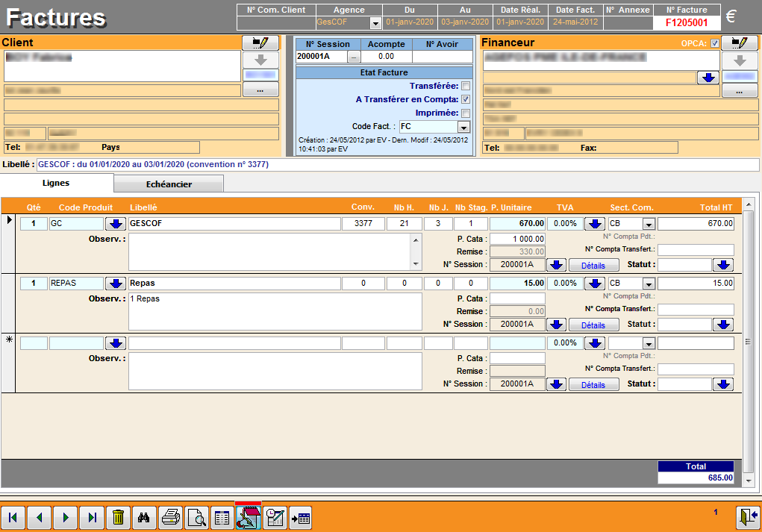Click the exit door icon
The width and height of the screenshot is (762, 532).
coord(748,516)
